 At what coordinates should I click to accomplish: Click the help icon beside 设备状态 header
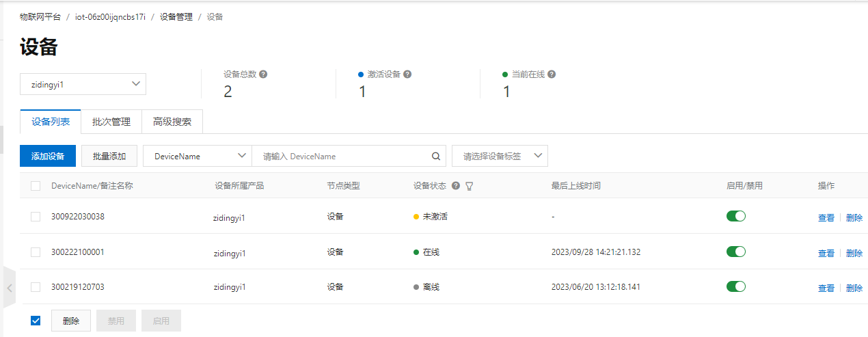(x=456, y=186)
